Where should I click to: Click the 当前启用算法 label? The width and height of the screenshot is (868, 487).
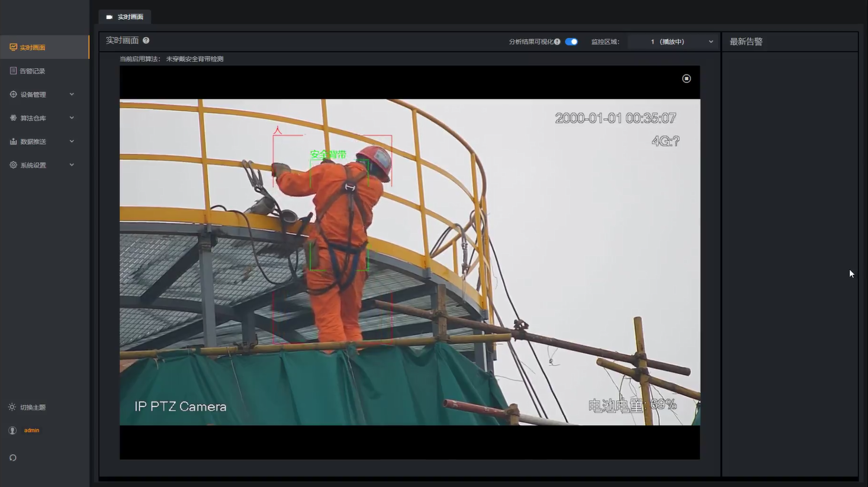tap(140, 59)
